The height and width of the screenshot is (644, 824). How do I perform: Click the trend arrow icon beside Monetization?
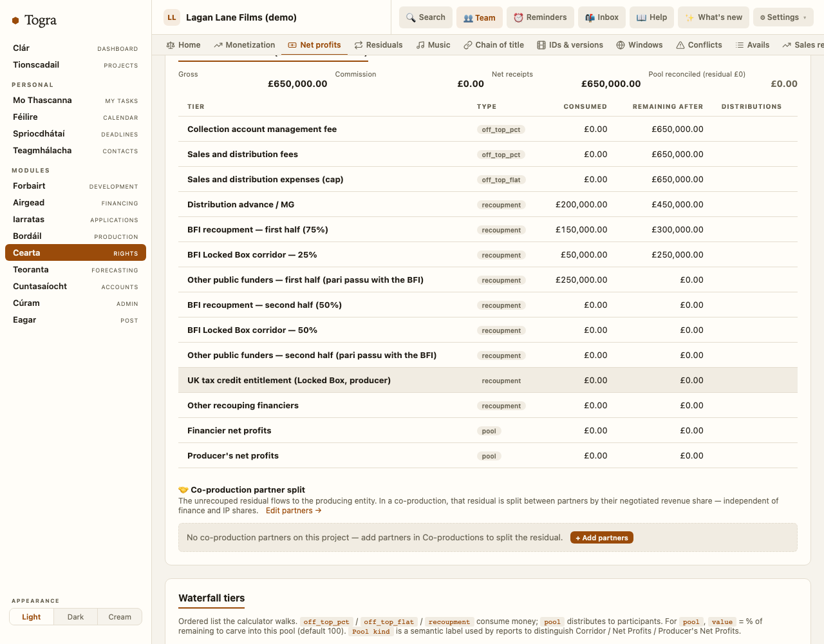pos(218,45)
